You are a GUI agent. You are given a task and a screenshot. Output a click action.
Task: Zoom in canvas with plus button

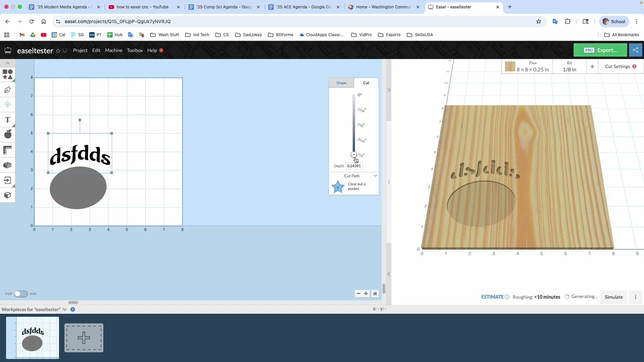click(366, 294)
